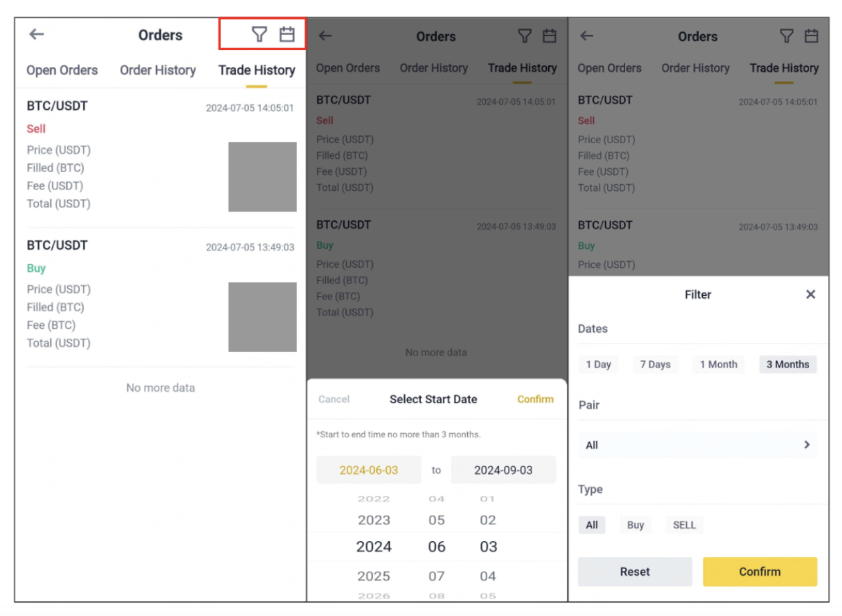
Task: Select the 2024-09-03 end date field
Action: tap(503, 470)
